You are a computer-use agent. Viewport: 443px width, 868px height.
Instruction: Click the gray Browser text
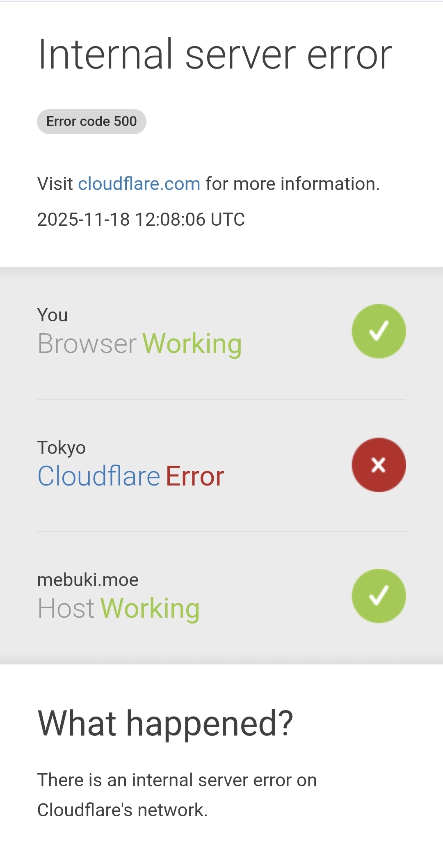87,344
